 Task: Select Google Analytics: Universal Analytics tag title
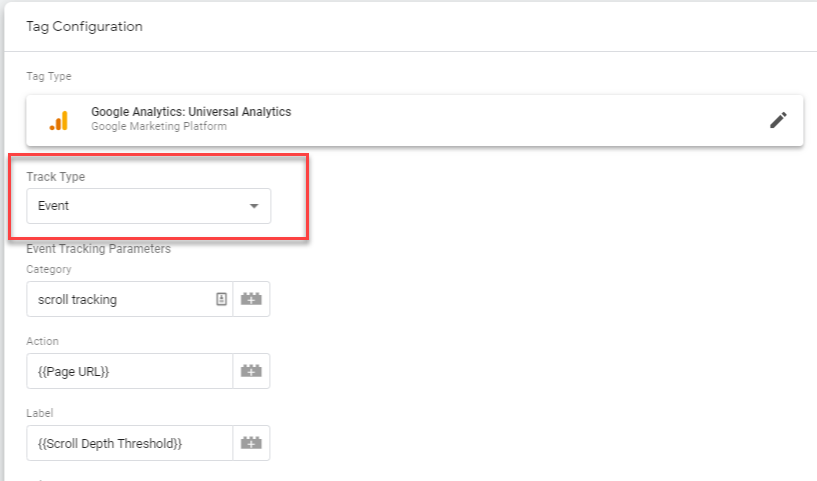191,112
